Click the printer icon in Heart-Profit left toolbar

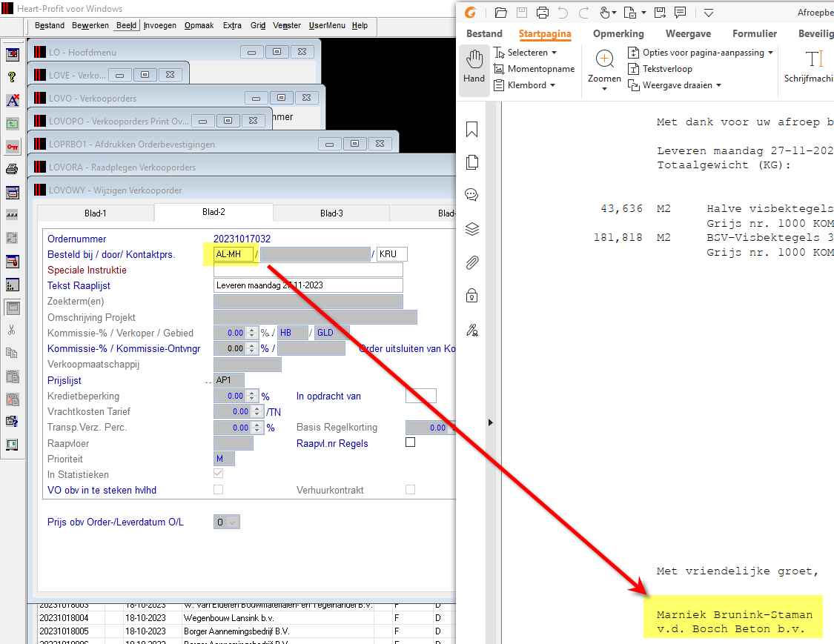tap(12, 170)
